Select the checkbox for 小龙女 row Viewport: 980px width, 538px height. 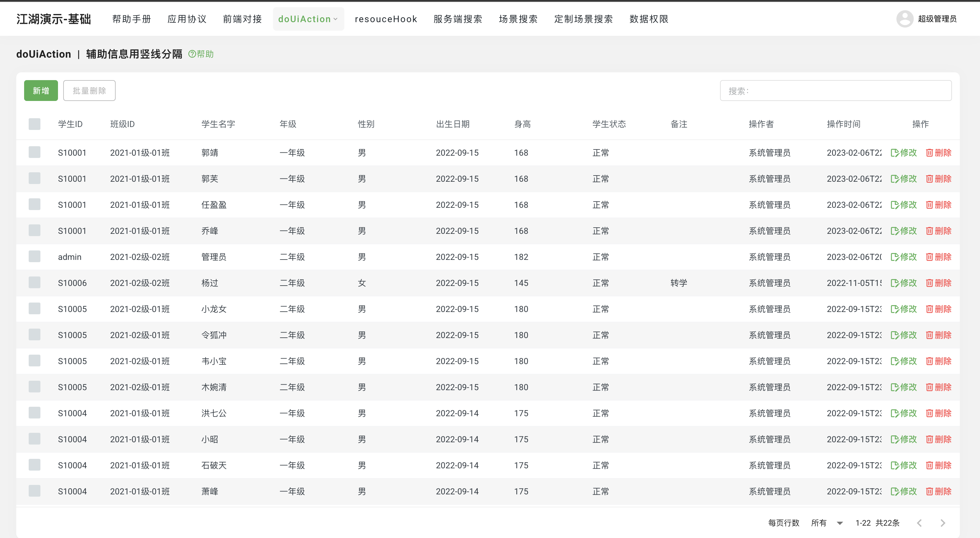click(35, 309)
